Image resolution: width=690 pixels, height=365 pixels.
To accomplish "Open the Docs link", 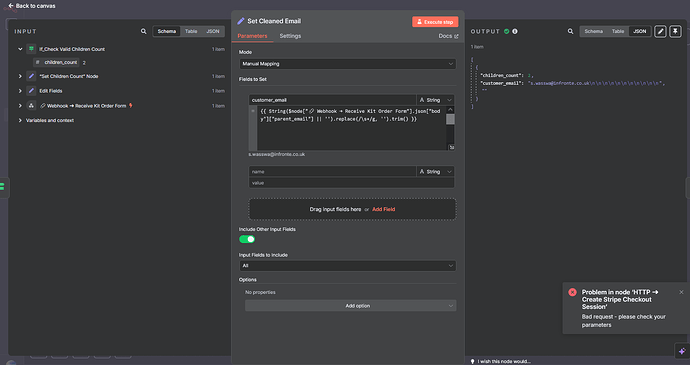I will (x=448, y=36).
